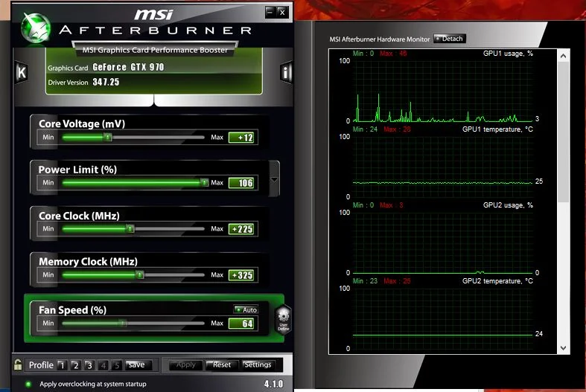Click the GPU1 usage graph
The height and width of the screenshot is (392, 586).
[442, 91]
